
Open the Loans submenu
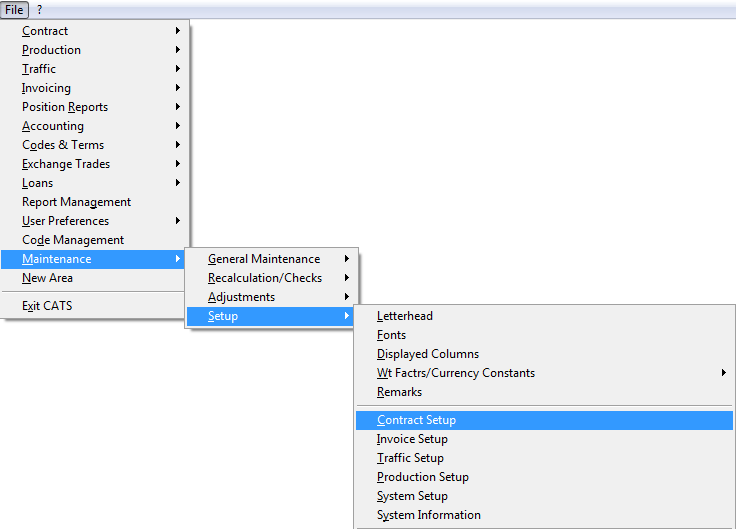(94, 183)
